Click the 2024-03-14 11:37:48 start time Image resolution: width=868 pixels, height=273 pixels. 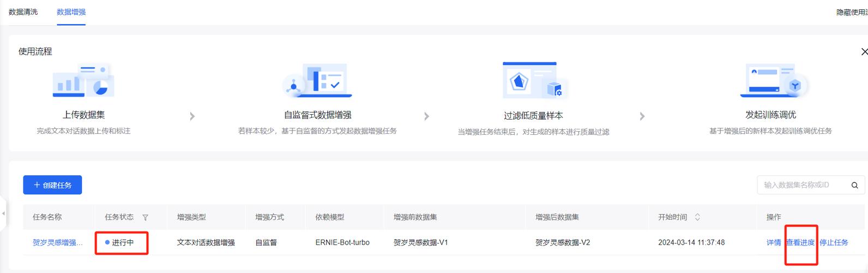point(691,242)
